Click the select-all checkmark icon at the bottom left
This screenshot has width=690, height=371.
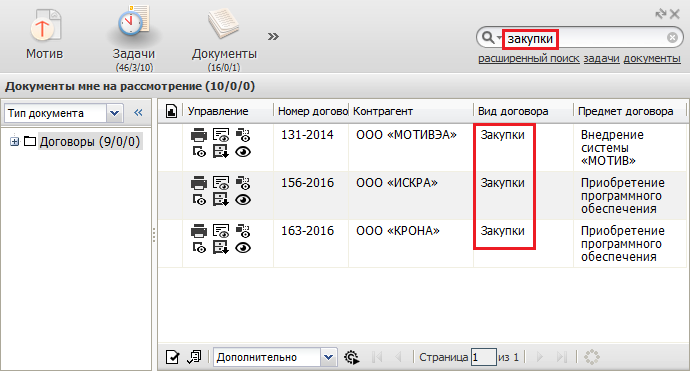tap(172, 357)
